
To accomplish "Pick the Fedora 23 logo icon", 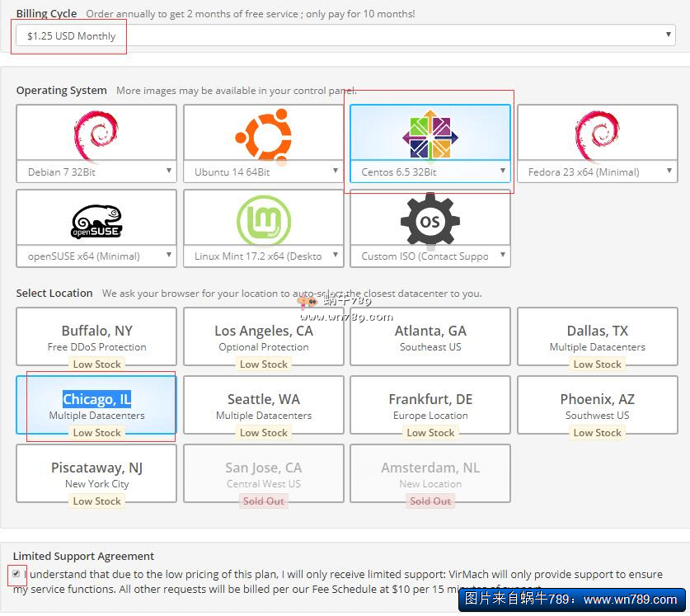I will click(x=597, y=134).
